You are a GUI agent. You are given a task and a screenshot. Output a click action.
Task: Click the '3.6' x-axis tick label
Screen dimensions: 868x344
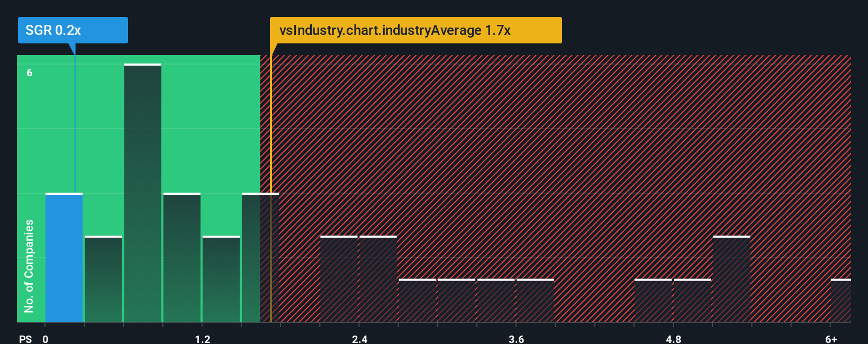pyautogui.click(x=516, y=339)
